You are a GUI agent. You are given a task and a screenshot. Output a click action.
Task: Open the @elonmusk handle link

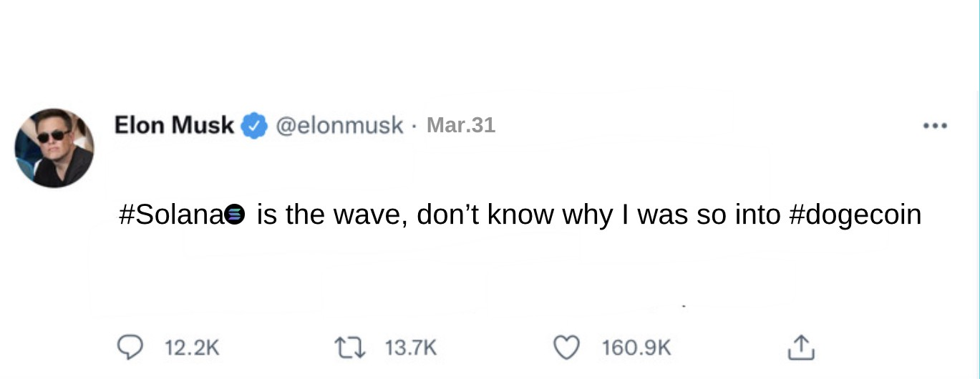(339, 126)
